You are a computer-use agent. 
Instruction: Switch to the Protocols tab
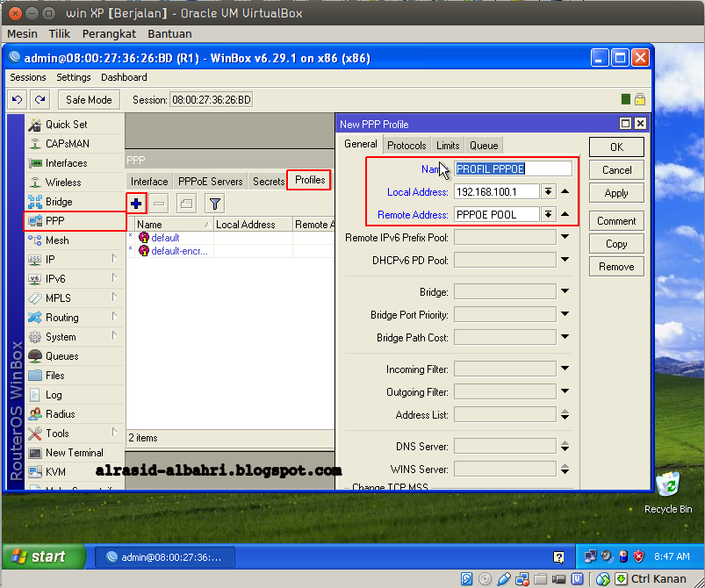point(406,146)
